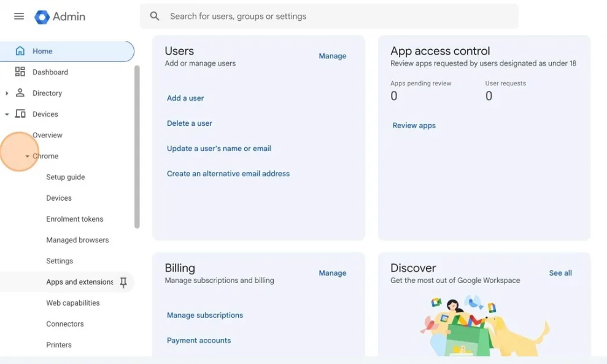This screenshot has height=364, width=607.
Task: Open the hamburger main menu icon
Action: coord(19,17)
